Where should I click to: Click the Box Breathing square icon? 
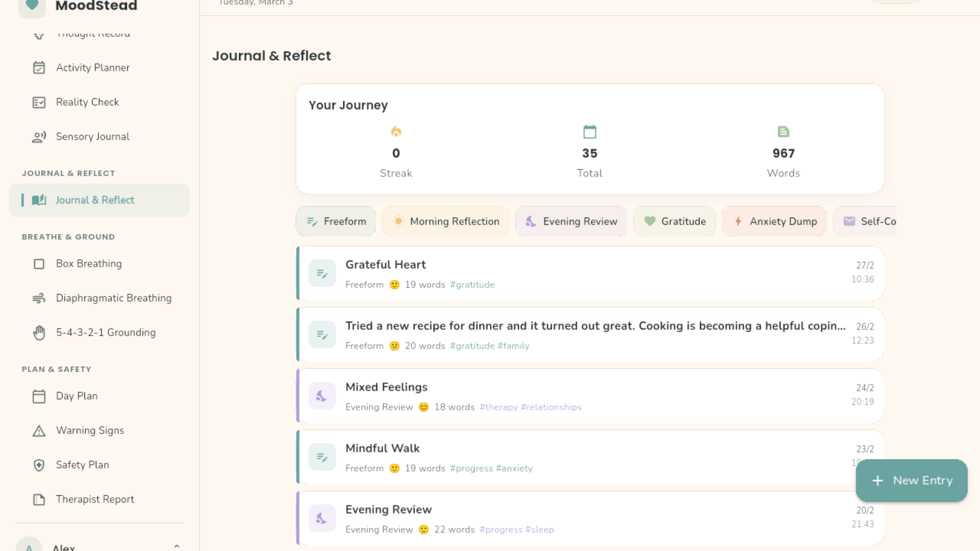[x=39, y=264]
